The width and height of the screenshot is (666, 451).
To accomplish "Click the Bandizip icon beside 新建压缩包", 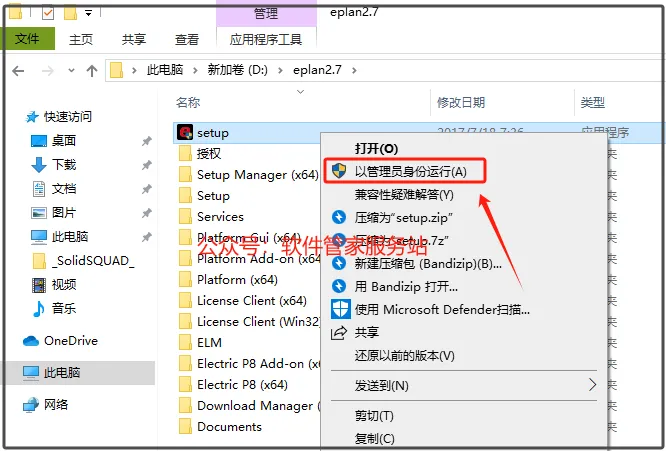I will tap(339, 263).
